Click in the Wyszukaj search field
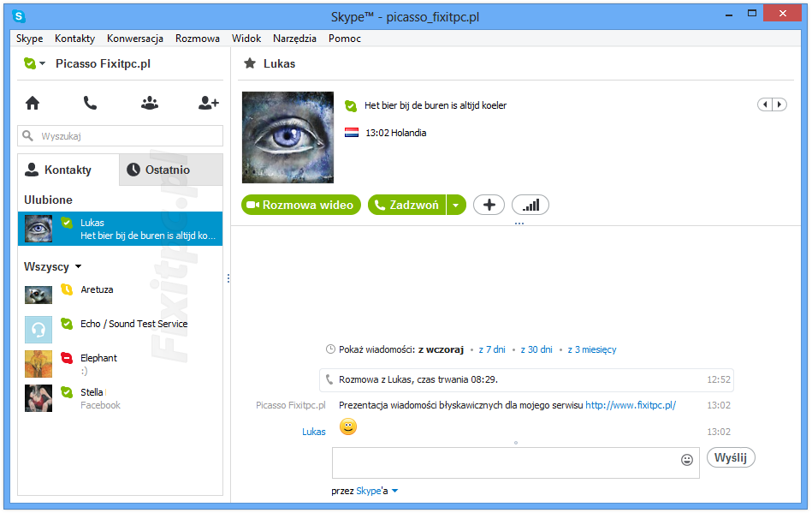 [x=120, y=136]
